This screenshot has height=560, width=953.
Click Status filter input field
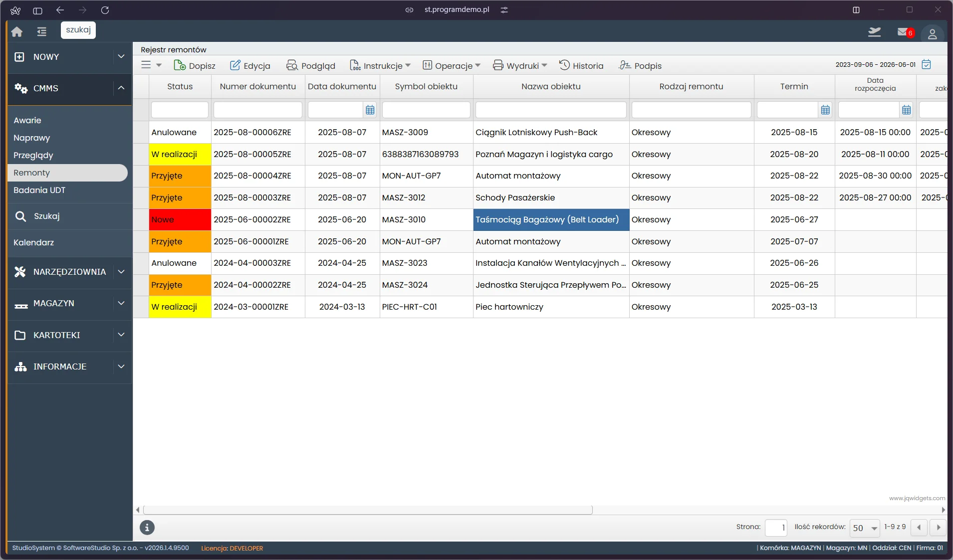pyautogui.click(x=180, y=110)
